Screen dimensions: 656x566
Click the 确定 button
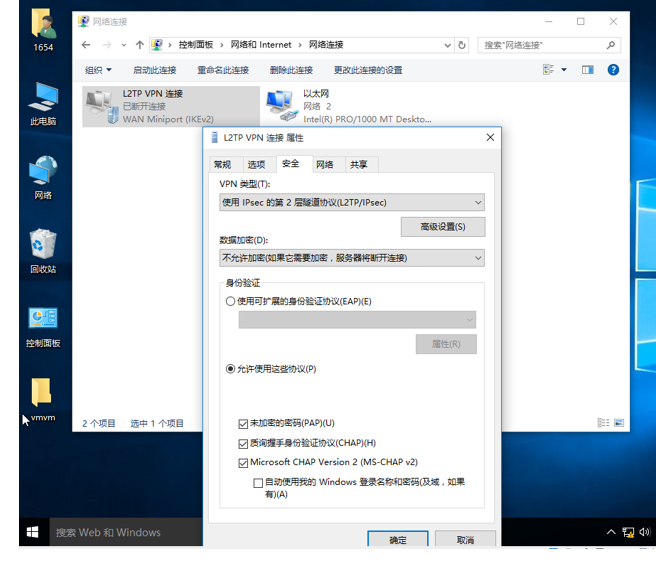tap(398, 540)
